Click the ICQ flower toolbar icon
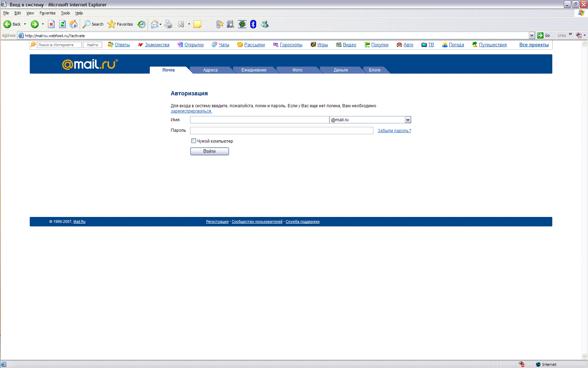Viewport: 588px width, 368px height. tap(242, 24)
